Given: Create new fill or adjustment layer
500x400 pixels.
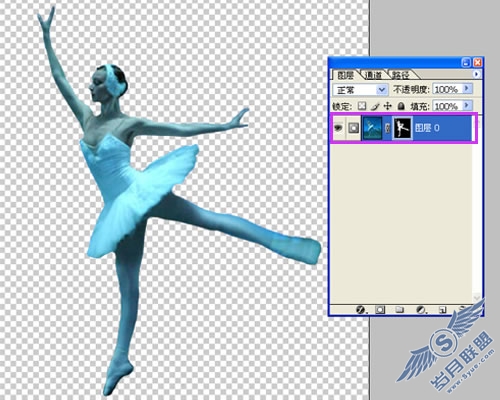Looking at the screenshot, I should coord(421,310).
